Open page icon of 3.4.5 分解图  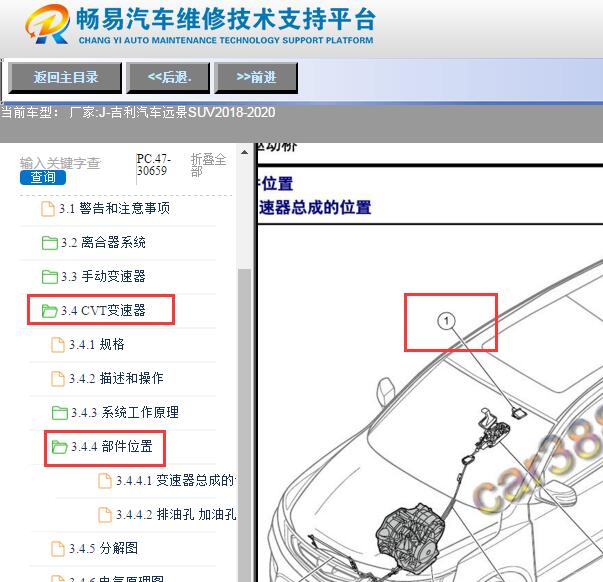pyautogui.click(x=58, y=549)
